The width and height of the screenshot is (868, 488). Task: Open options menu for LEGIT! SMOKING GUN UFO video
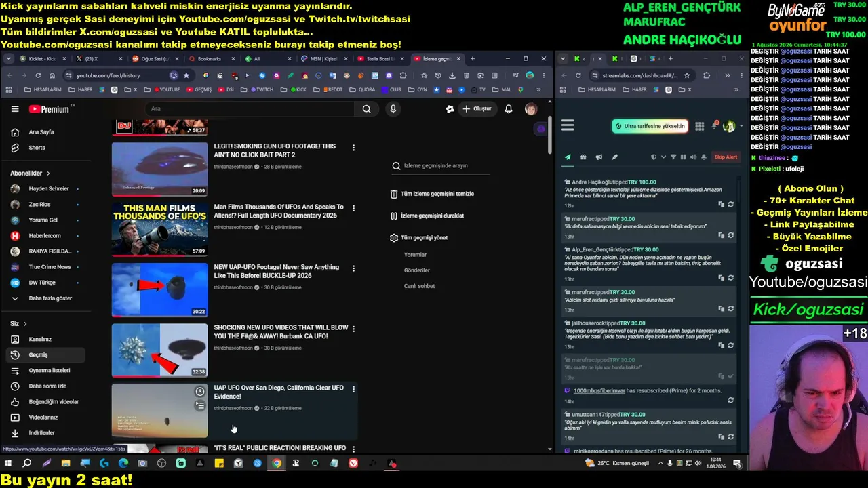tap(353, 148)
